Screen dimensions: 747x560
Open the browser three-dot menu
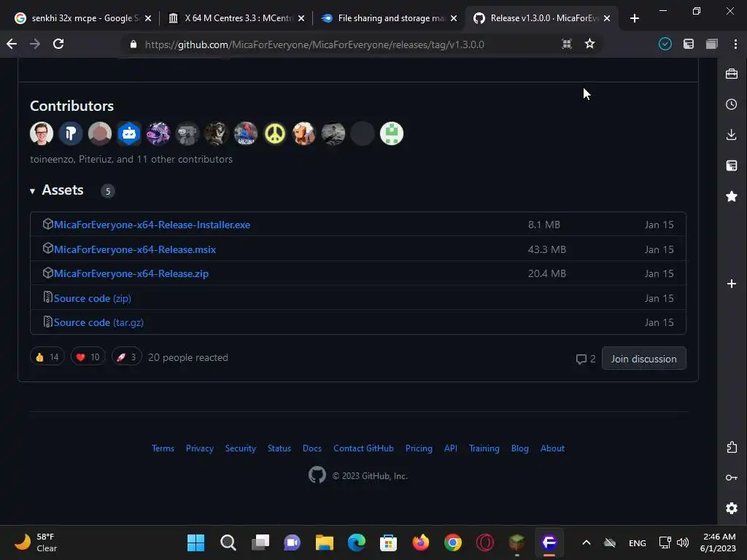click(735, 44)
